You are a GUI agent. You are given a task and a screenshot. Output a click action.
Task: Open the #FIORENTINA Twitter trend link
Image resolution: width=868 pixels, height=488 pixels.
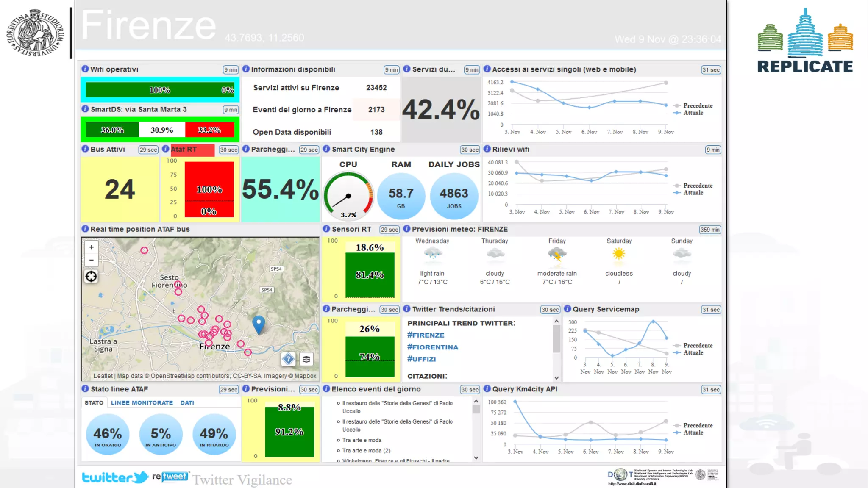433,347
